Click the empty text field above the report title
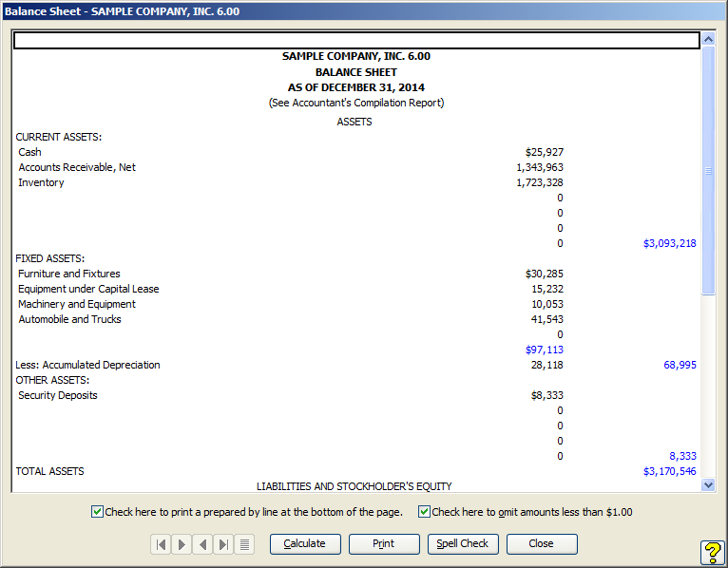Image resolution: width=728 pixels, height=568 pixels. click(x=356, y=40)
